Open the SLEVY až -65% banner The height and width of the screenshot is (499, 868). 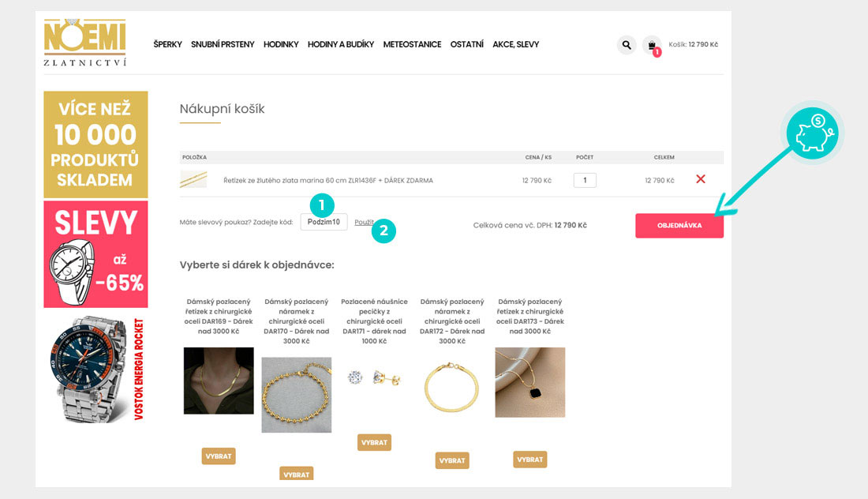coord(95,254)
